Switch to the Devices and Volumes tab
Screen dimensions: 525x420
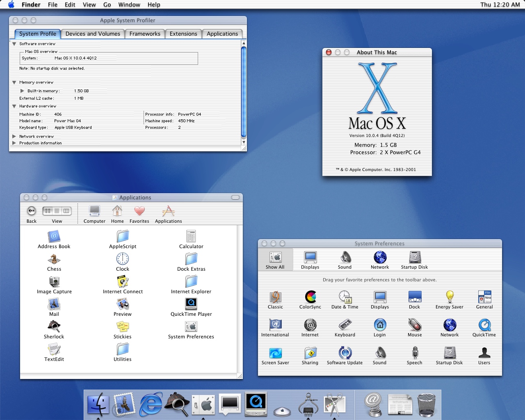click(x=93, y=34)
